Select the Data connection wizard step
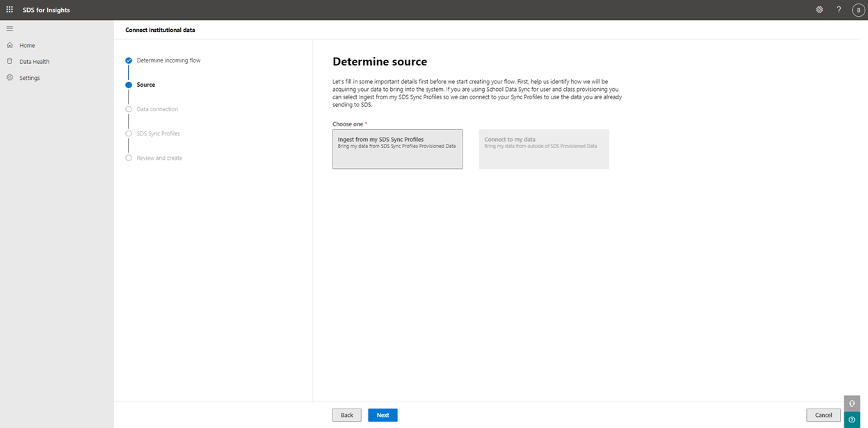868x428 pixels. tap(157, 109)
